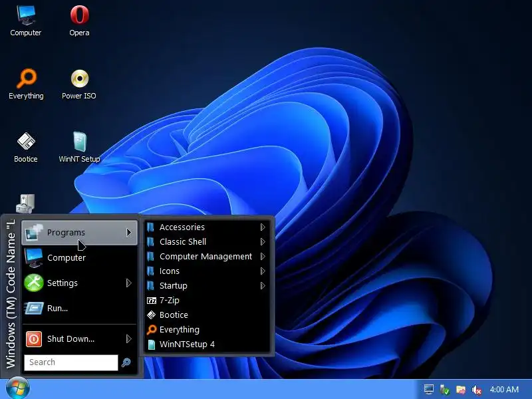Select Shut Down... in the Start menu
The image size is (532, 399).
tap(79, 338)
